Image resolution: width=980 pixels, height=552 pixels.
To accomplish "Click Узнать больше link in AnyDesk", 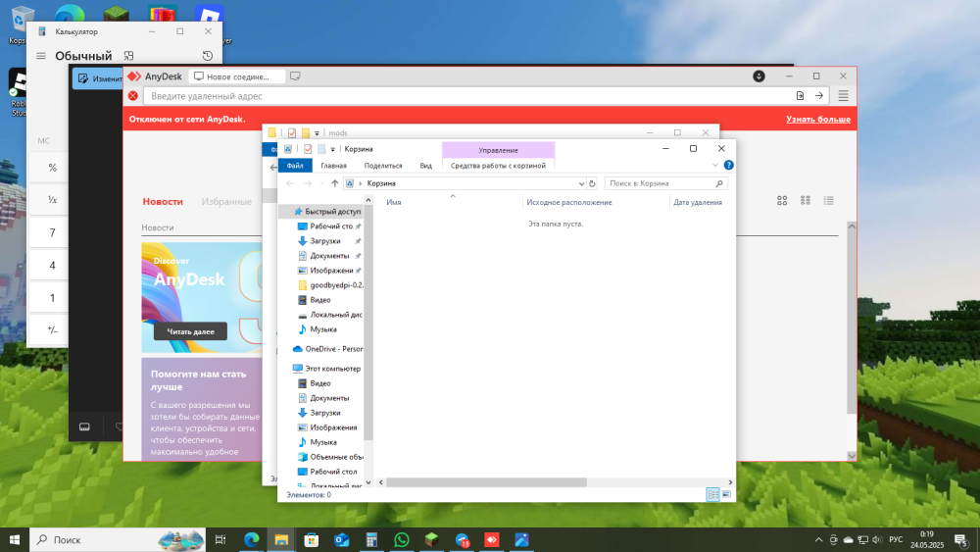I will [818, 119].
